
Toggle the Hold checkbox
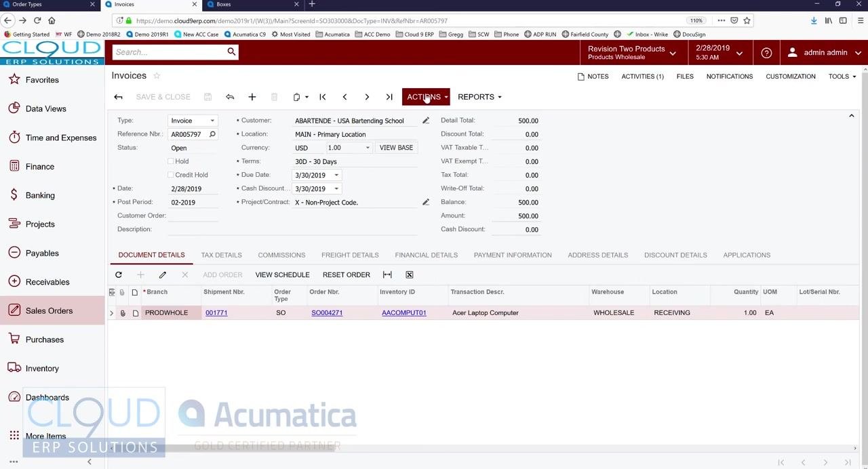click(x=171, y=161)
